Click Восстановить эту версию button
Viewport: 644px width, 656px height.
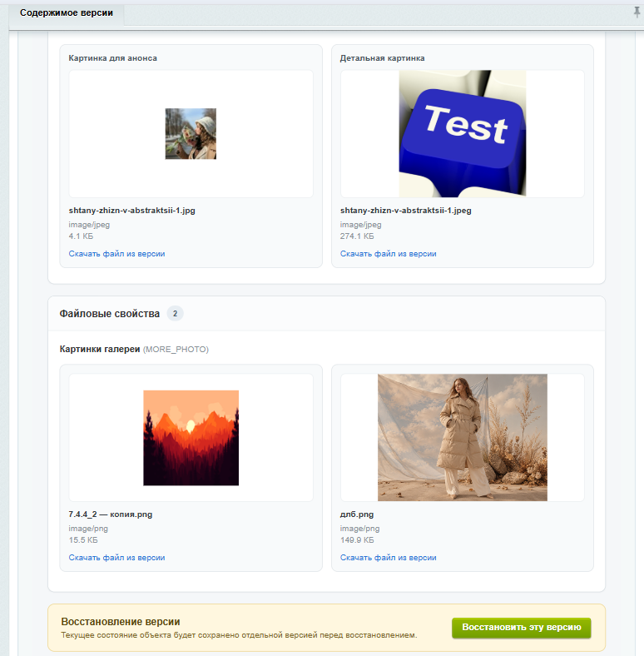click(x=522, y=628)
